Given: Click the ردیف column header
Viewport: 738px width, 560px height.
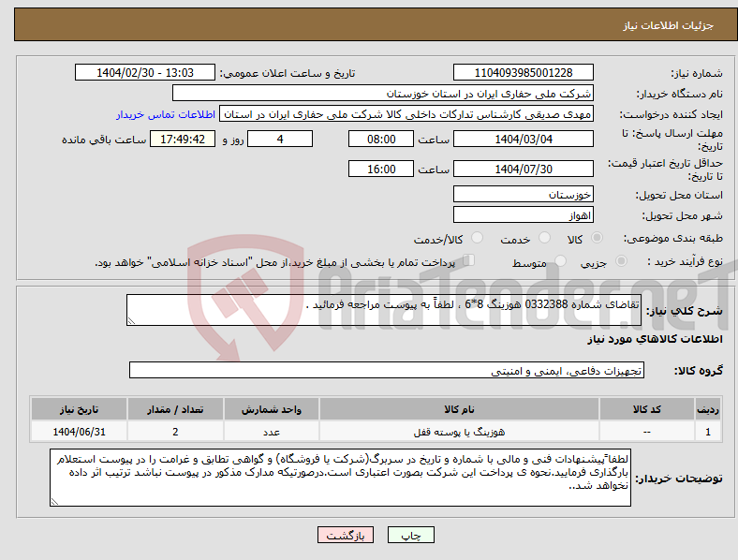Looking at the screenshot, I should click(708, 409).
